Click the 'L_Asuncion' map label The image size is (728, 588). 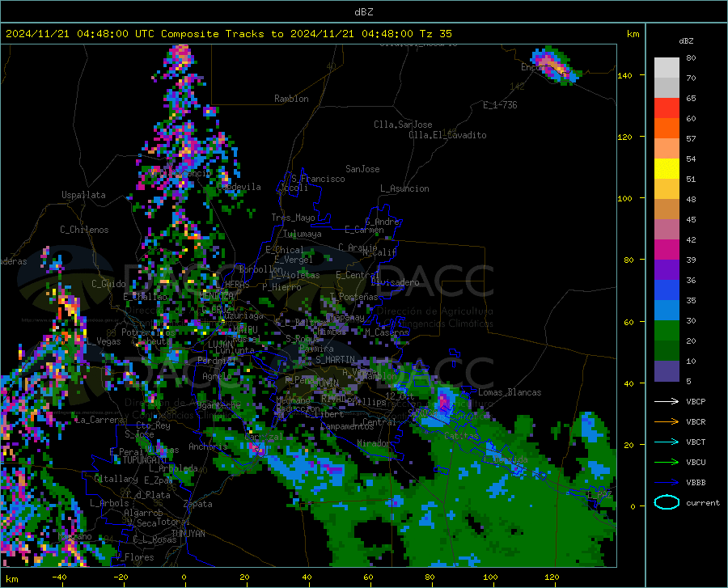click(404, 188)
